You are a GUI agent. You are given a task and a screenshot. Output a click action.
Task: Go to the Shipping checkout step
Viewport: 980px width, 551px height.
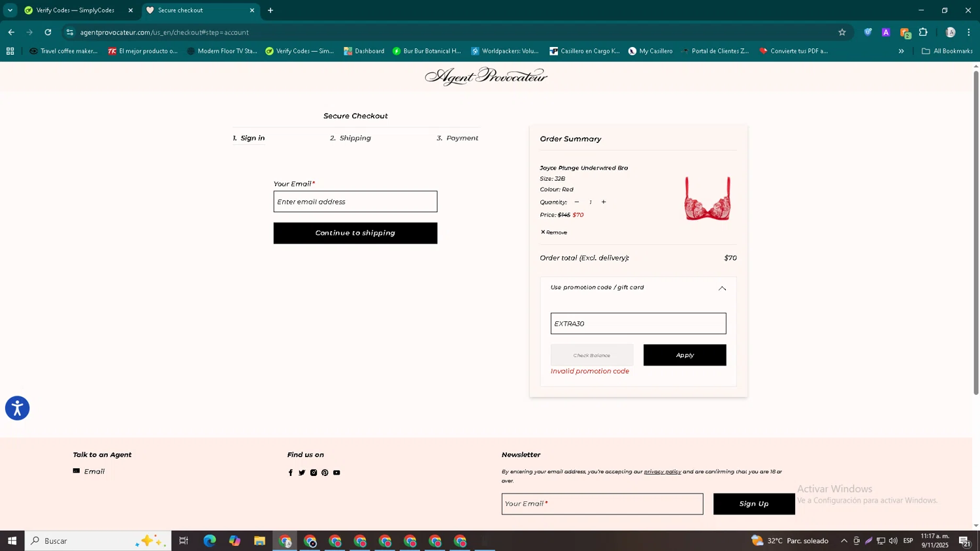350,138
